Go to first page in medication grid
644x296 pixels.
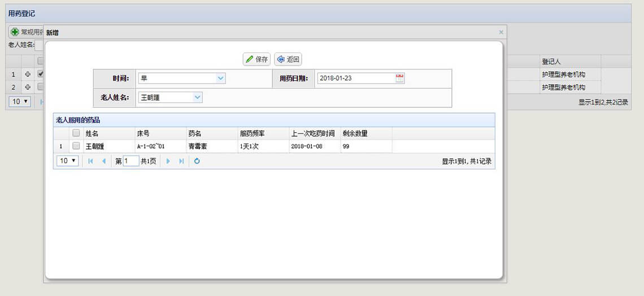(90, 161)
